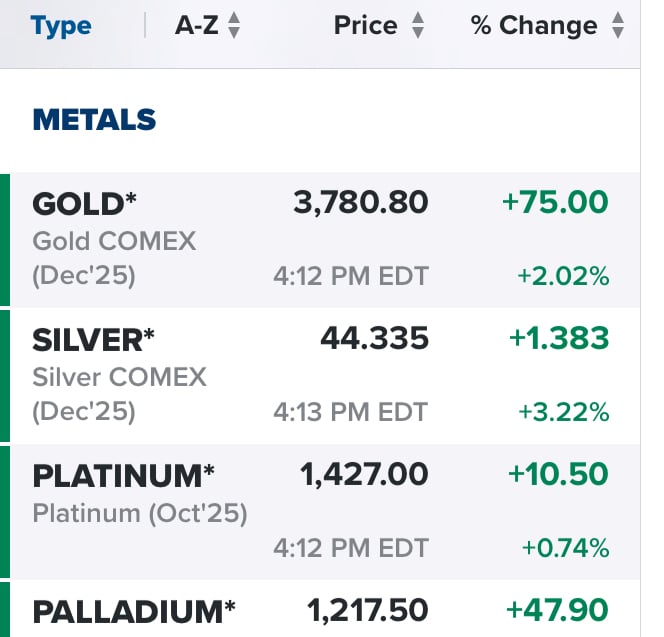Sort by Price using the arrows icon

coord(418,25)
